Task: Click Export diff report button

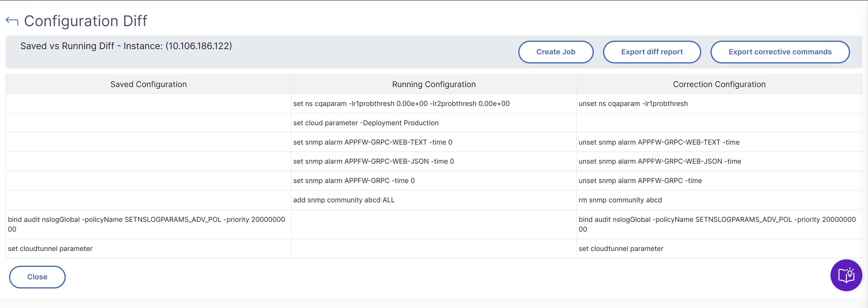Action: point(652,52)
